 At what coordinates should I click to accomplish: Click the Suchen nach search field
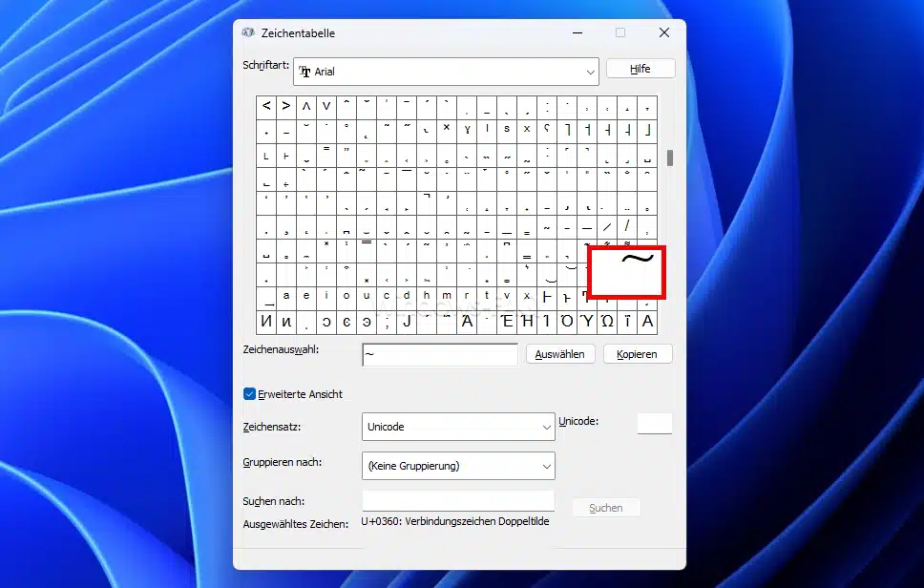tap(458, 501)
